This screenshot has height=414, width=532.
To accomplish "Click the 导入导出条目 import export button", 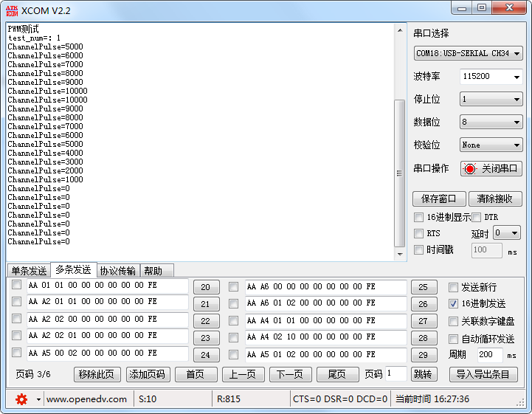I will pos(483,375).
